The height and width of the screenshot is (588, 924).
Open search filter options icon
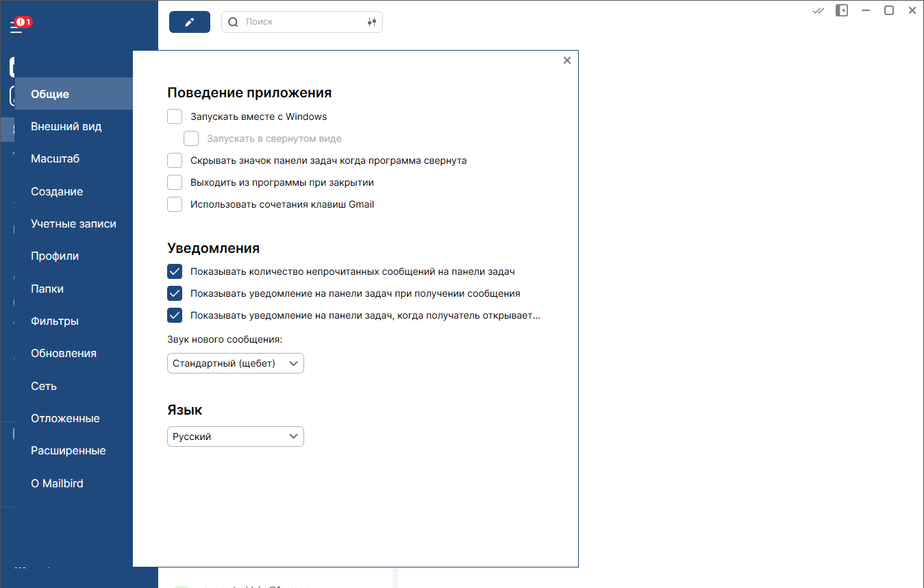(x=372, y=22)
